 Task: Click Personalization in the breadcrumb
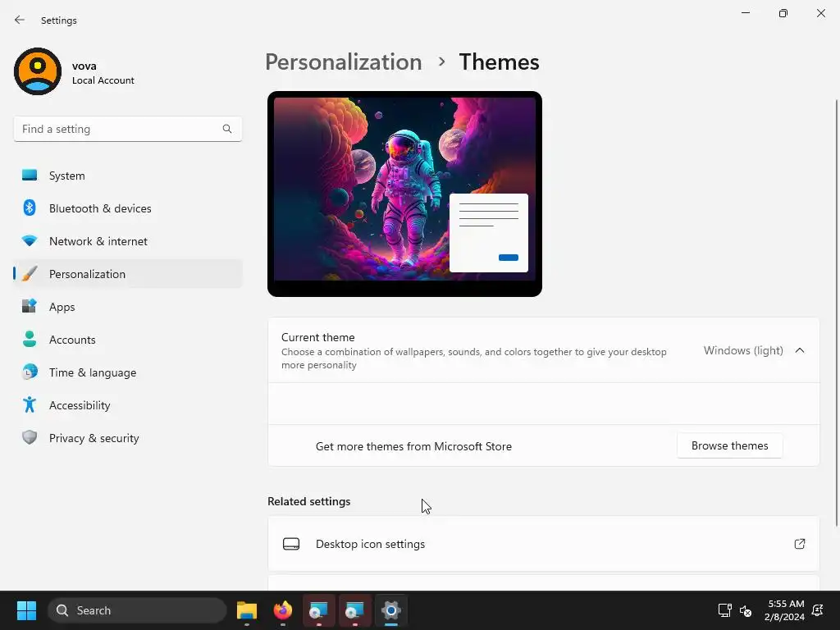coord(344,62)
